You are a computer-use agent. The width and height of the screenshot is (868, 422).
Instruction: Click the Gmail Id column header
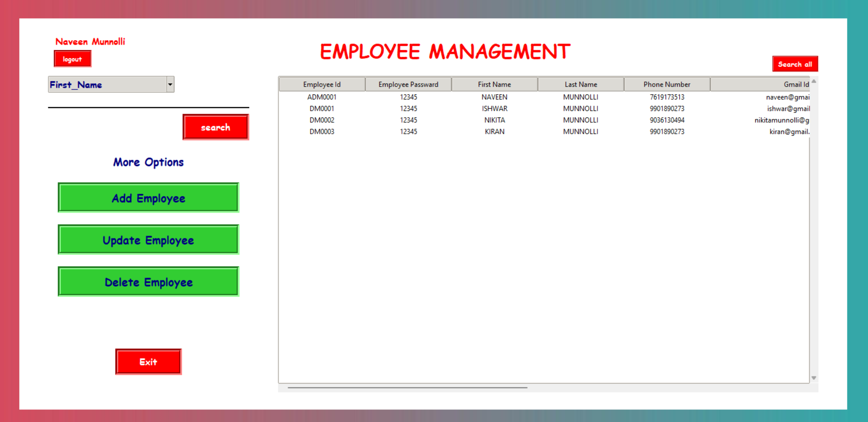[760, 84]
